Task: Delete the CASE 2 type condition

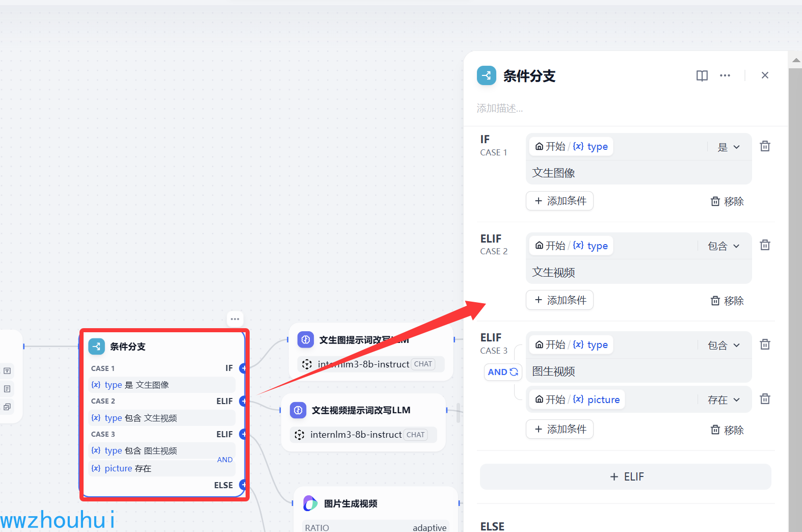Action: pos(765,245)
